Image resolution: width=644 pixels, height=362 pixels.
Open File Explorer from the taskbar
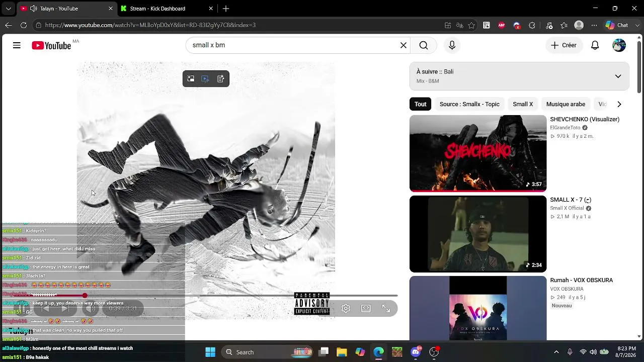[x=342, y=352]
